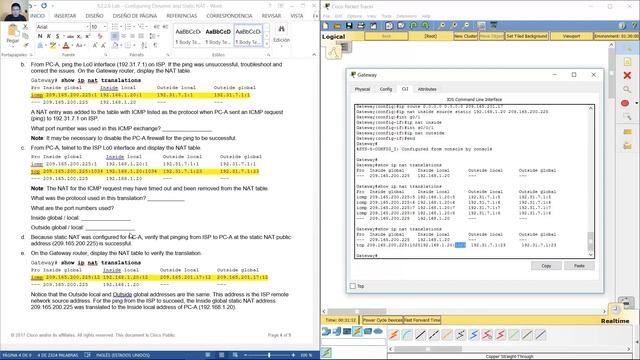Toggle superscript formatting
This screenshot has height=360, width=640.
pos(88,36)
